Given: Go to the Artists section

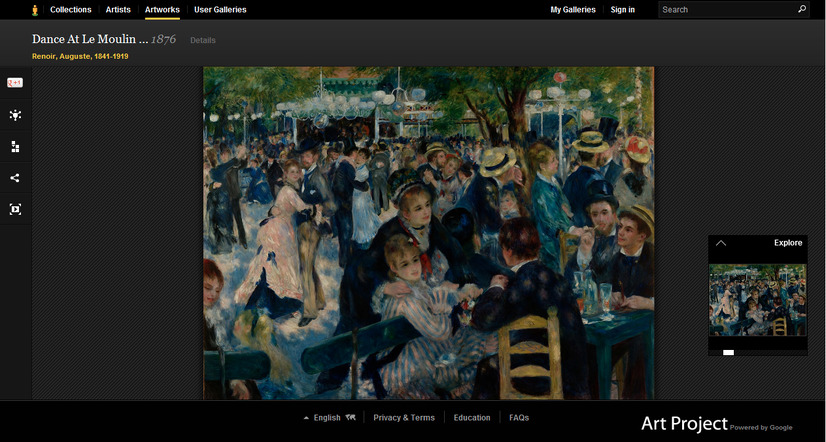Looking at the screenshot, I should [118, 9].
